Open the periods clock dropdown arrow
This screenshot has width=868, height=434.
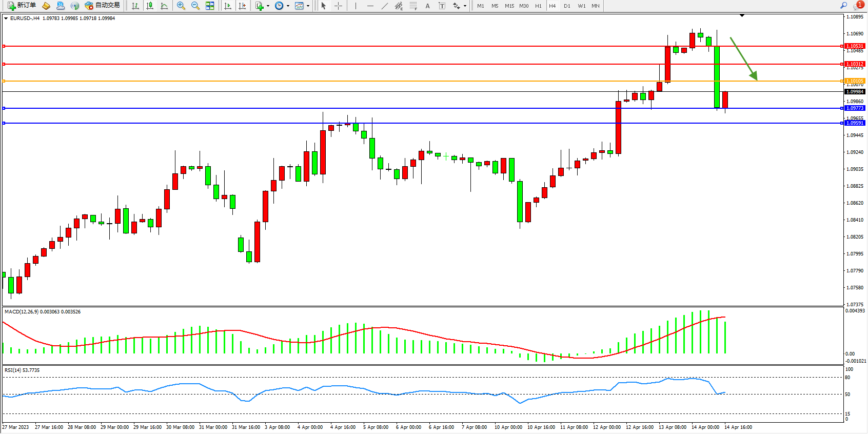288,6
